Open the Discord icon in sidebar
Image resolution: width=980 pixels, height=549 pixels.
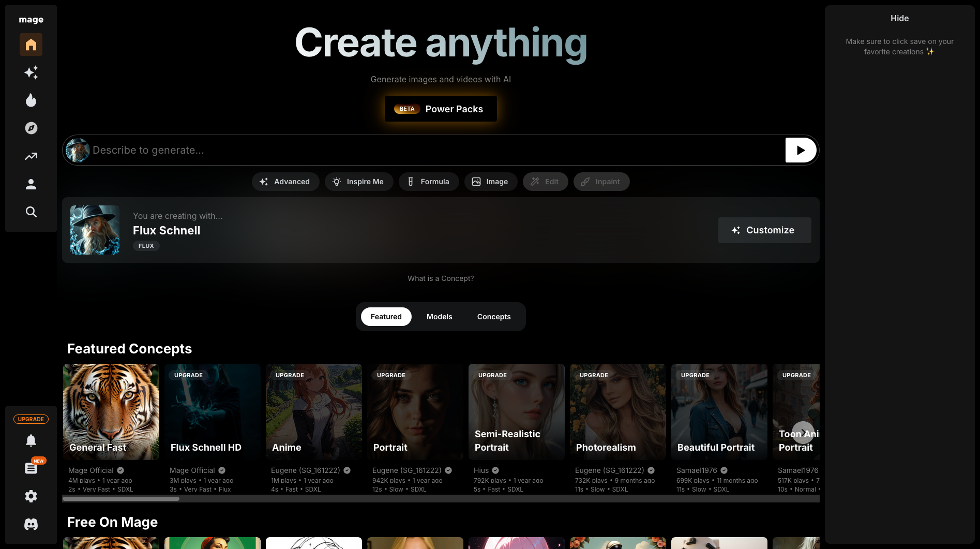point(31,524)
